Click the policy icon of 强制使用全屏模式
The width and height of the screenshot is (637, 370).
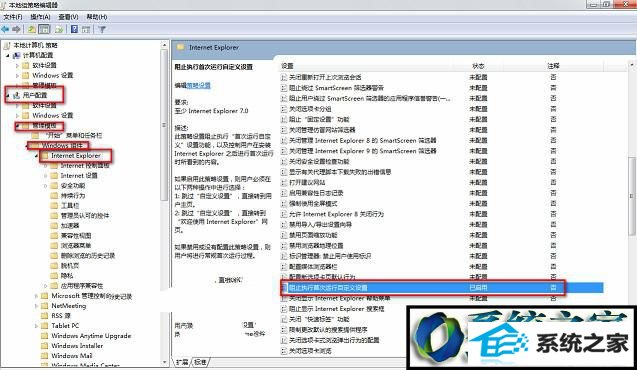point(284,203)
